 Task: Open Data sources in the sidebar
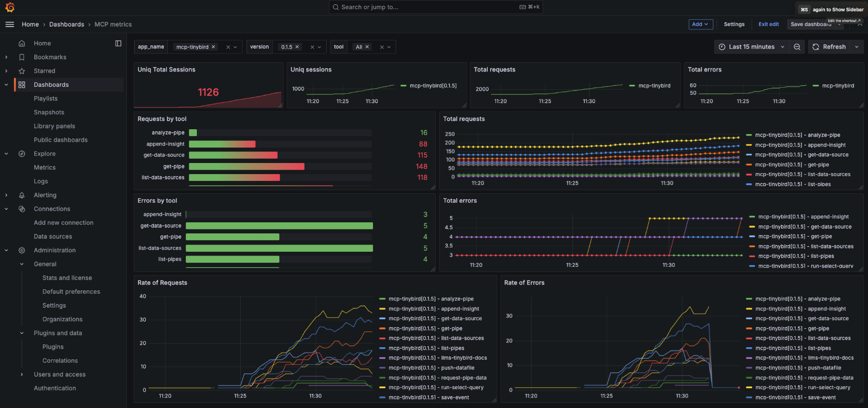pyautogui.click(x=53, y=237)
